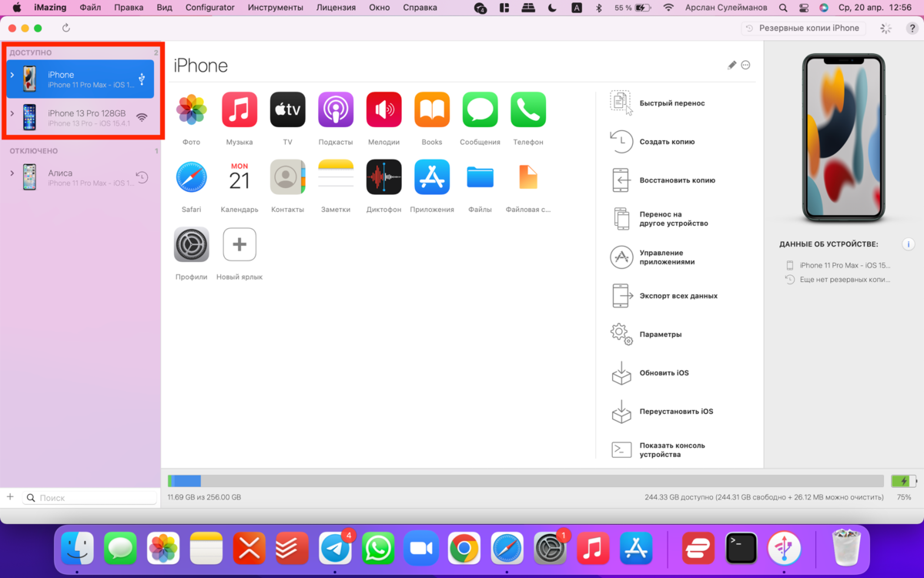924x578 pixels.
Task: Open the Мелодии ringtones icon
Action: click(x=383, y=109)
